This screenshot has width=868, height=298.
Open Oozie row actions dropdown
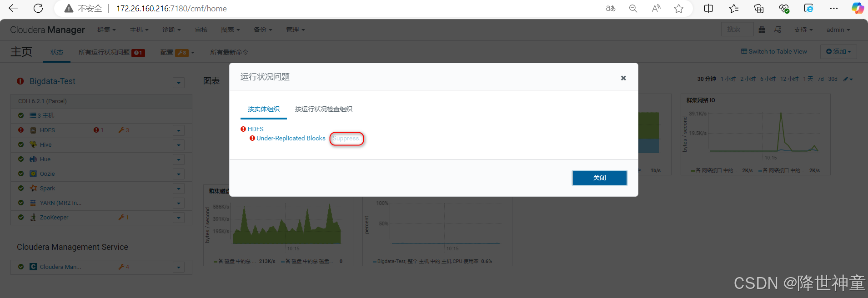[x=179, y=174]
